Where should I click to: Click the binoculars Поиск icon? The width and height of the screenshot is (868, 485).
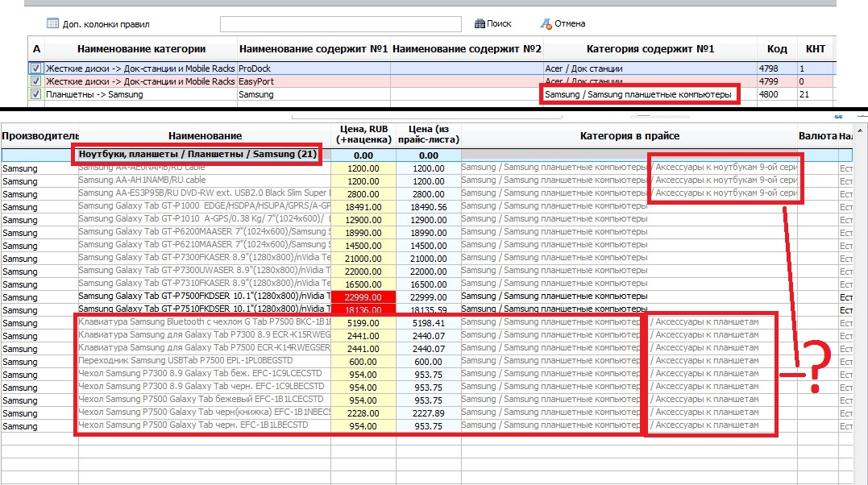pos(480,23)
